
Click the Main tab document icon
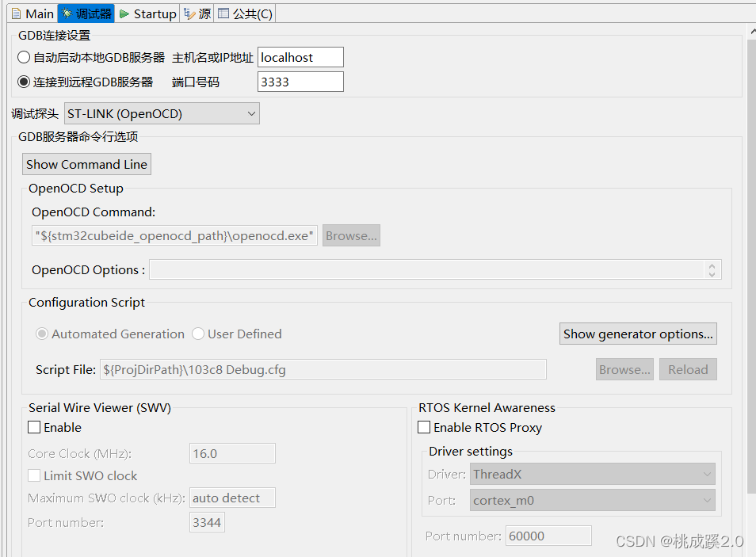point(17,13)
